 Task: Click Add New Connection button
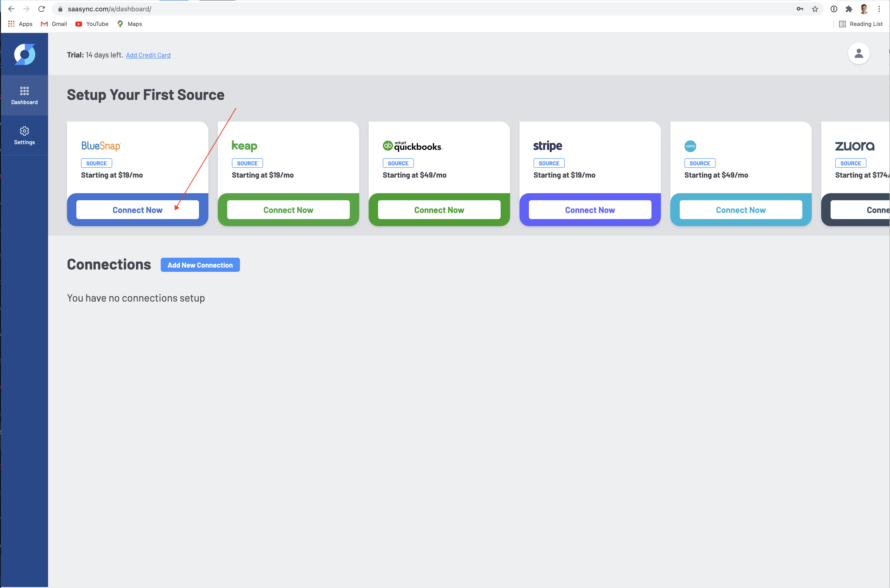[200, 265]
